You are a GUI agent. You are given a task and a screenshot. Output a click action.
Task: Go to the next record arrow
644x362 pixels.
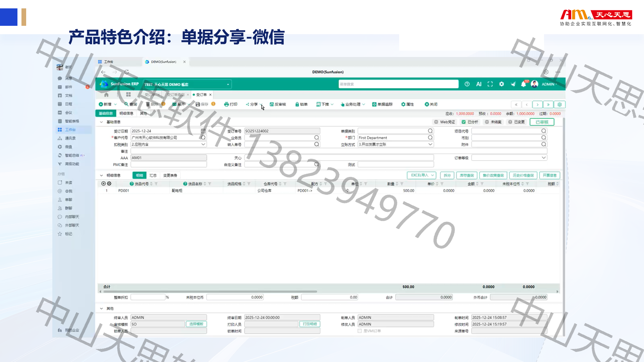click(537, 105)
